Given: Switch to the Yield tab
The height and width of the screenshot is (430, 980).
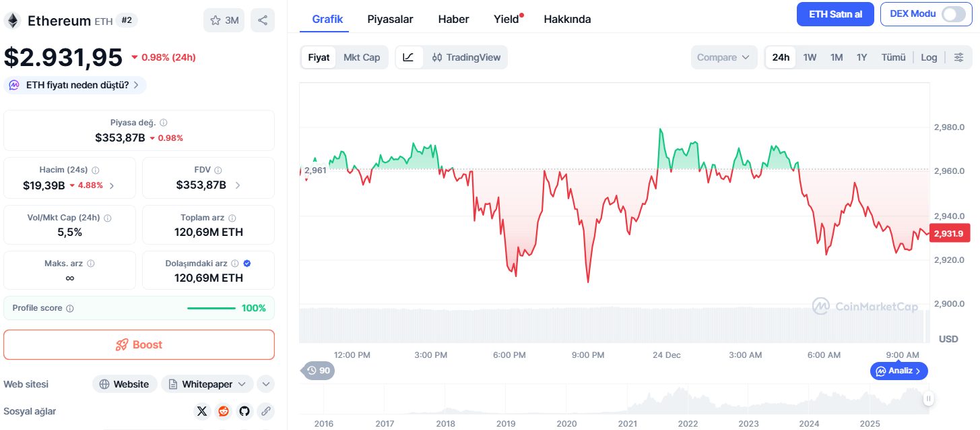Looking at the screenshot, I should tap(507, 19).
